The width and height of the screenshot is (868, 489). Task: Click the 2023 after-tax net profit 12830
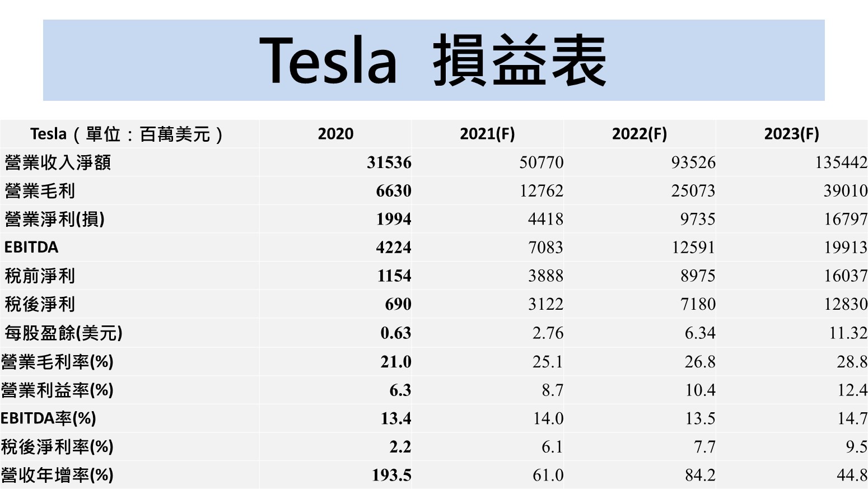pyautogui.click(x=845, y=304)
